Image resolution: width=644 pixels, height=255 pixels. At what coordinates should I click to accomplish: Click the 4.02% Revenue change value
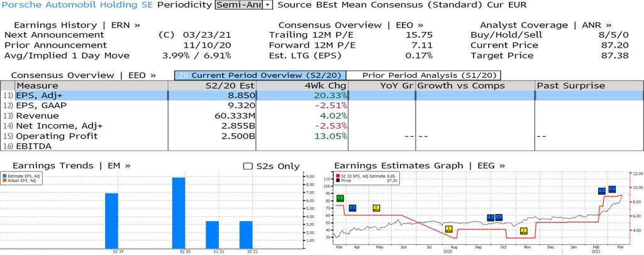333,116
